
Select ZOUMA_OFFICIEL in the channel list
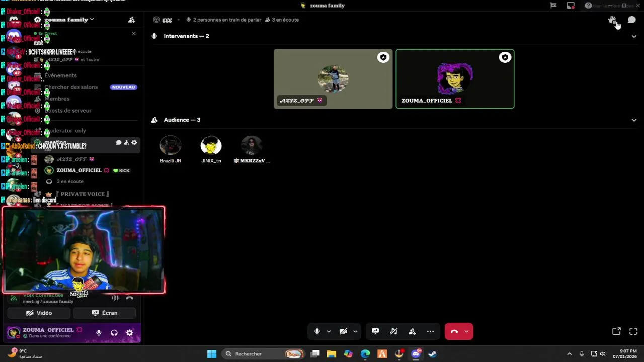point(79,170)
